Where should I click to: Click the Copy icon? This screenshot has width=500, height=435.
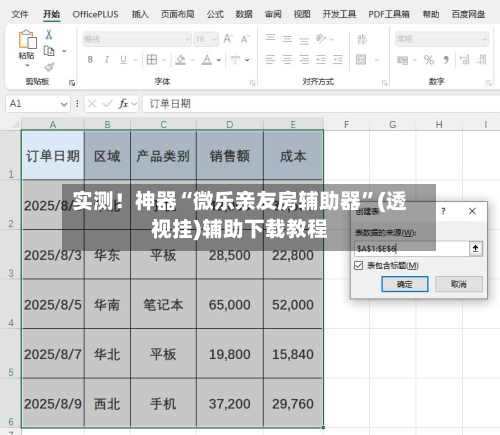pyautogui.click(x=49, y=51)
